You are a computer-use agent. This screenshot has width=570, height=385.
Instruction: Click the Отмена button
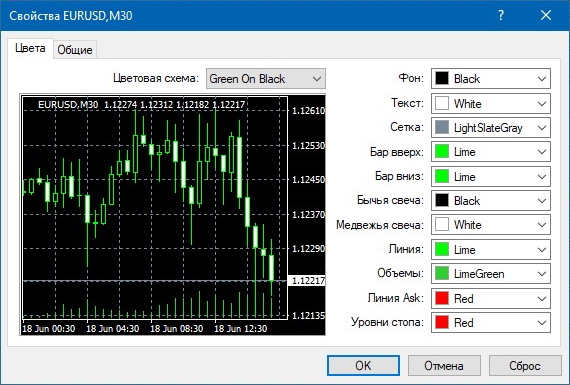444,365
